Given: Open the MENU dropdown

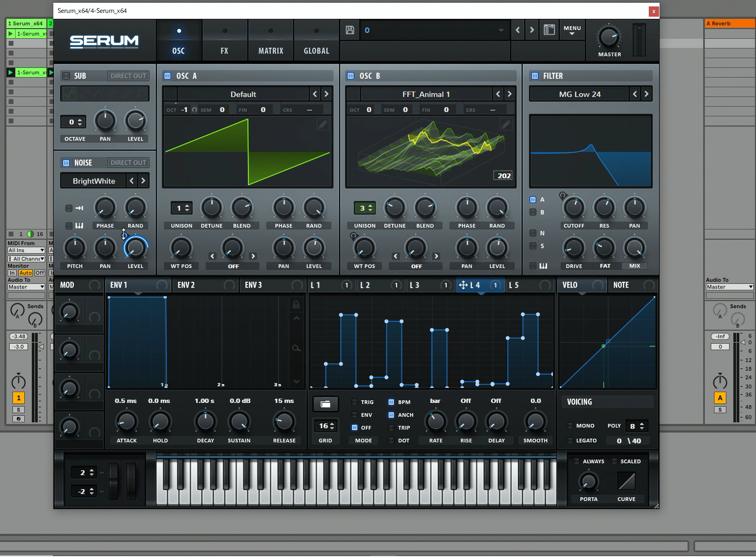Looking at the screenshot, I should click(x=572, y=30).
